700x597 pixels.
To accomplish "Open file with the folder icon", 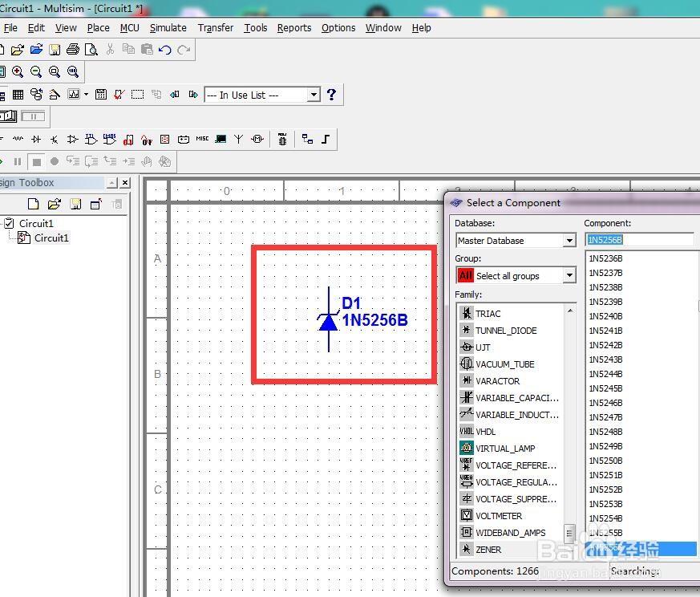I will click(x=18, y=50).
